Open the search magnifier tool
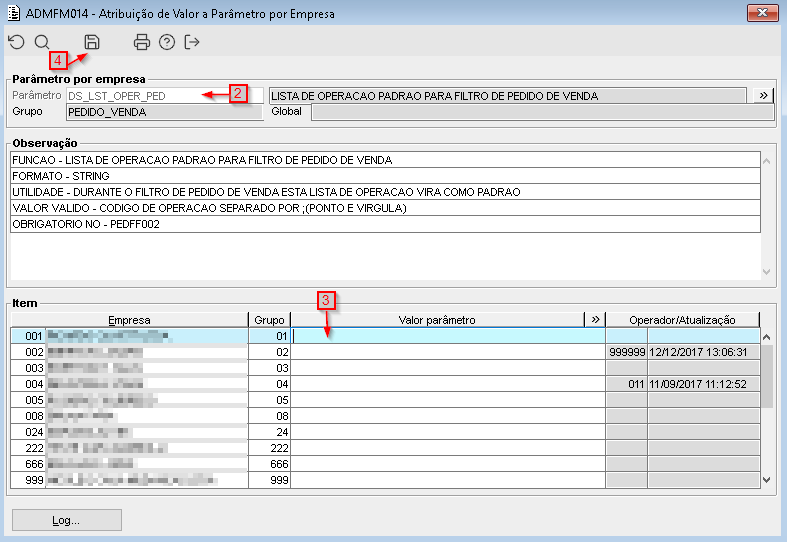 [42, 42]
